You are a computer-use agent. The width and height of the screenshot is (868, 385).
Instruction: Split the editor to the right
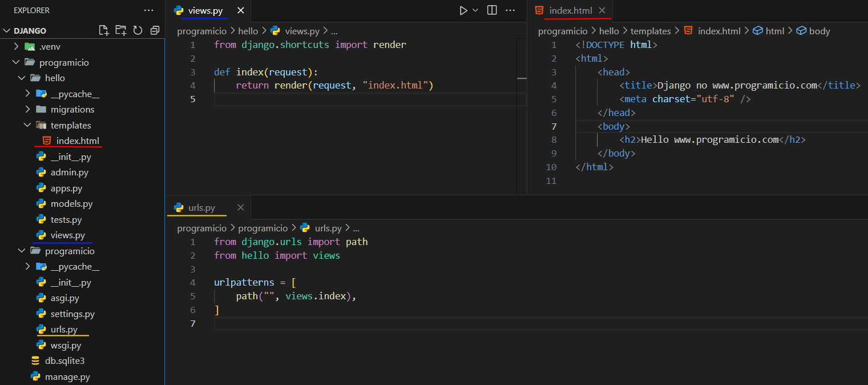(x=492, y=10)
